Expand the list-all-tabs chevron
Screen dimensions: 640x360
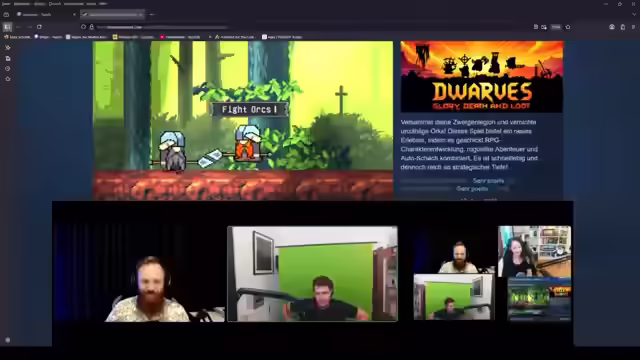(634, 14)
